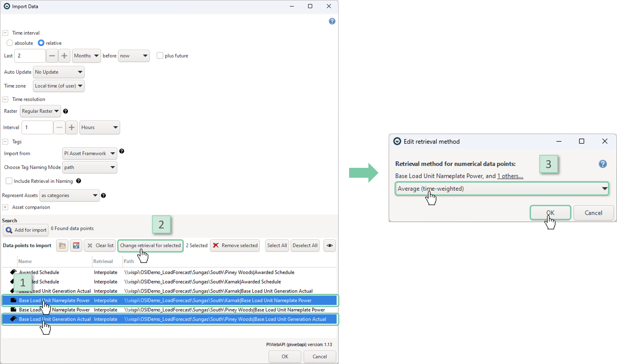Image resolution: width=617 pixels, height=364 pixels.
Task: Click help icon beside Import from dropdown
Action: click(x=122, y=151)
